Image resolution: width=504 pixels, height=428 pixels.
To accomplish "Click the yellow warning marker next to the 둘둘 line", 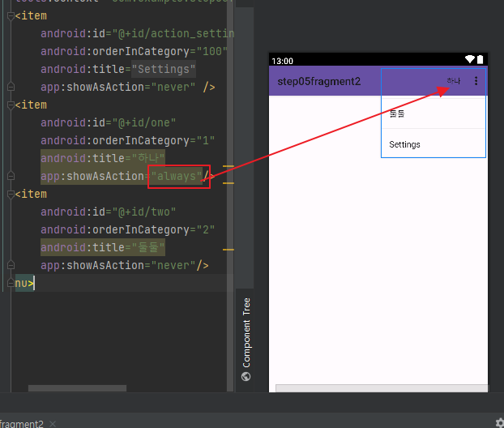I will tap(229, 250).
